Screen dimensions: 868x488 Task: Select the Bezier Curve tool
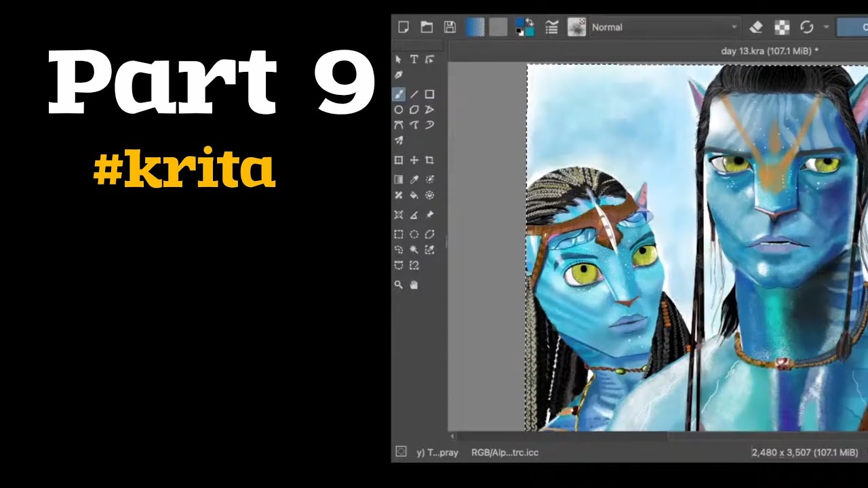tap(399, 125)
